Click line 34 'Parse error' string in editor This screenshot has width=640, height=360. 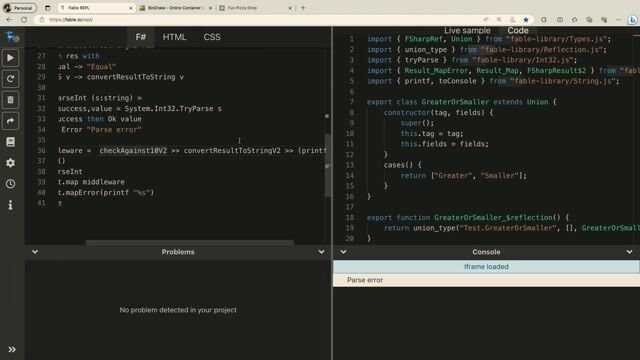114,129
